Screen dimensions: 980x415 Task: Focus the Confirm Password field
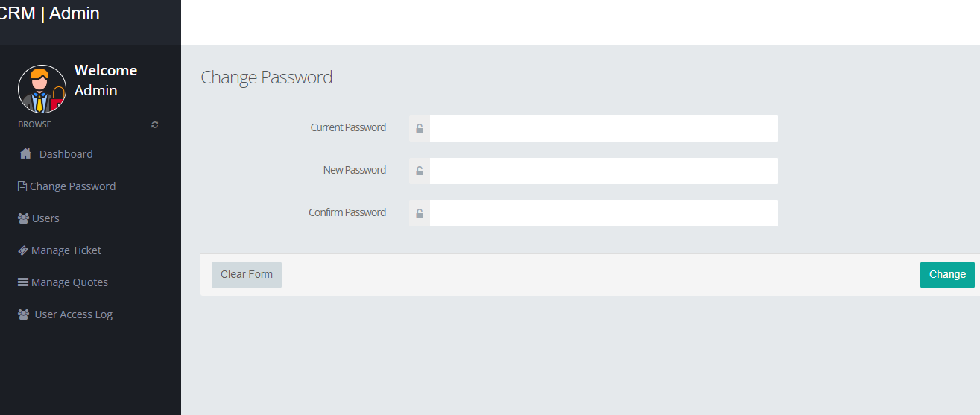point(604,213)
